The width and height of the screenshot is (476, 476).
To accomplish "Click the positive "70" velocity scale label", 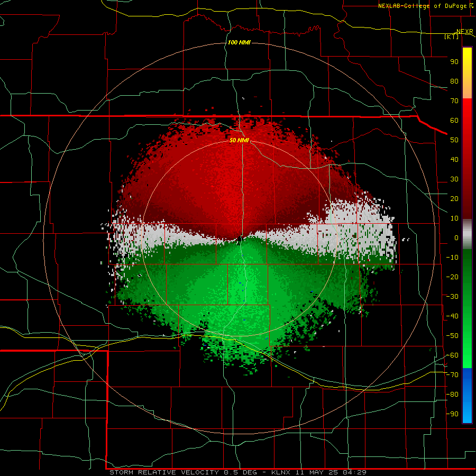I will click(454, 101).
